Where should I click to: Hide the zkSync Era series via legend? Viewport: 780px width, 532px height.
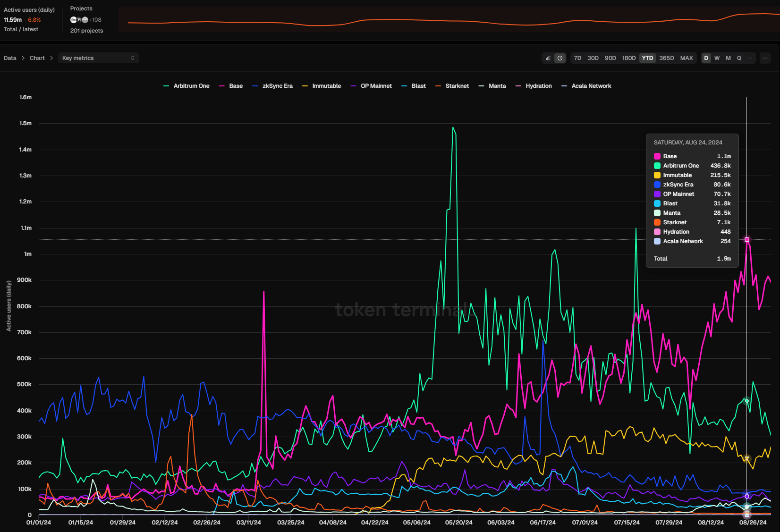273,86
